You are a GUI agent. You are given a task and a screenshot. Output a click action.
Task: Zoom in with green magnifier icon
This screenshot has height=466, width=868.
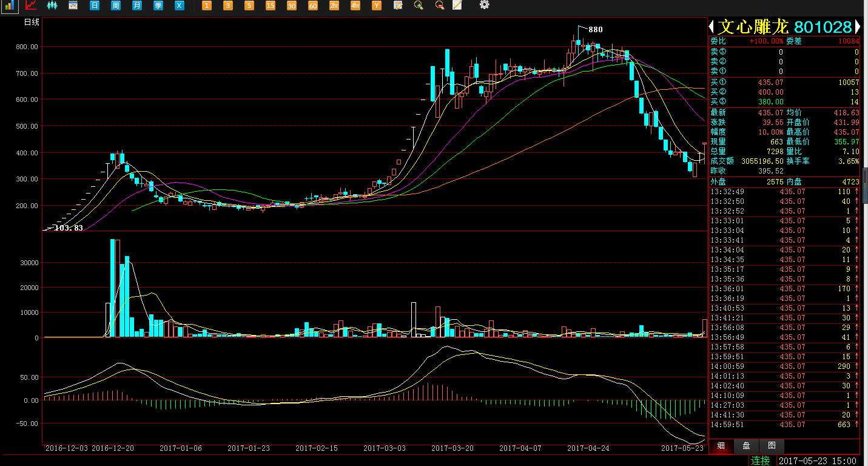419,5
